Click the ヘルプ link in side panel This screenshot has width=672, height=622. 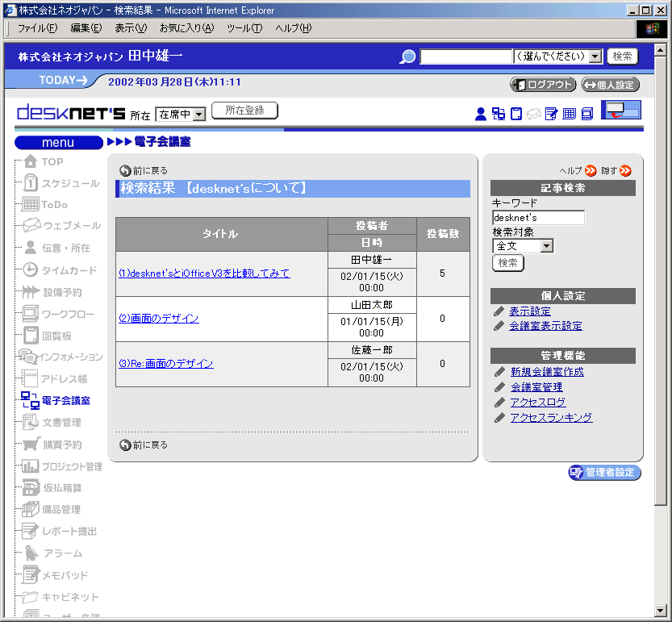pyautogui.click(x=578, y=170)
